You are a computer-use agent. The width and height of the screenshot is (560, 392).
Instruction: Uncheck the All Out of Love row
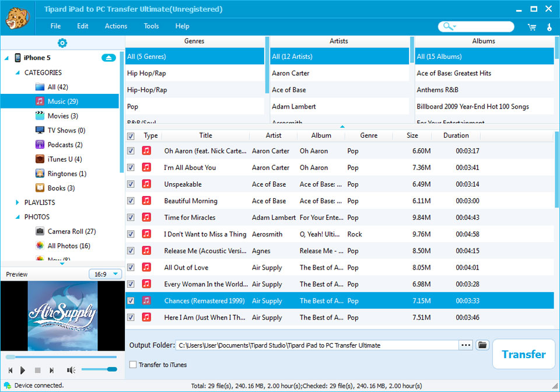(x=131, y=267)
